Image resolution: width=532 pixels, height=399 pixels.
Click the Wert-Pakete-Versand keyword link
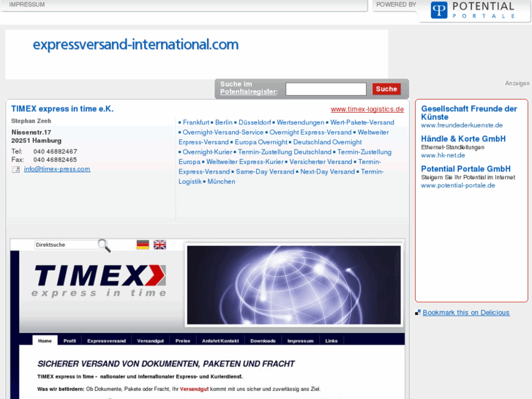362,122
